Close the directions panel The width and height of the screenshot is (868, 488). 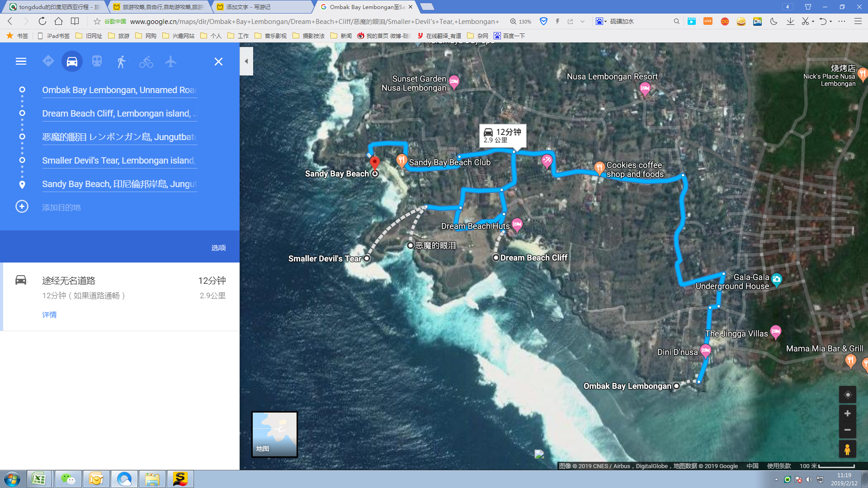pos(218,61)
